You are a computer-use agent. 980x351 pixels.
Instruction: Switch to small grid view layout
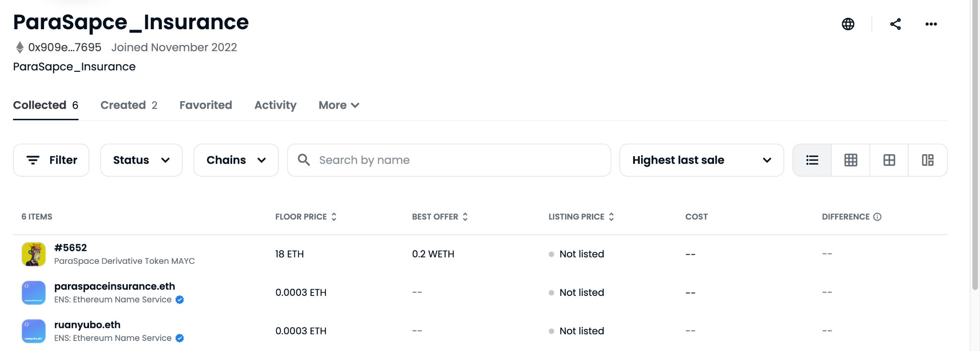click(851, 160)
